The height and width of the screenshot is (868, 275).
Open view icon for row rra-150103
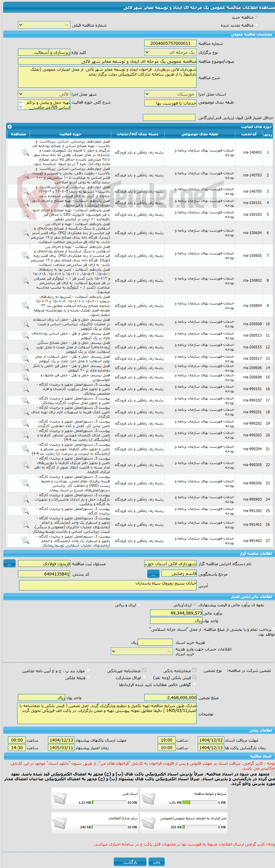pyautogui.click(x=25, y=214)
